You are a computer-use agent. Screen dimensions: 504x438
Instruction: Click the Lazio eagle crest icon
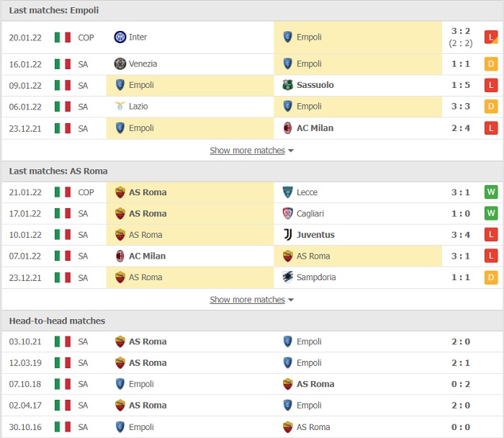[120, 106]
